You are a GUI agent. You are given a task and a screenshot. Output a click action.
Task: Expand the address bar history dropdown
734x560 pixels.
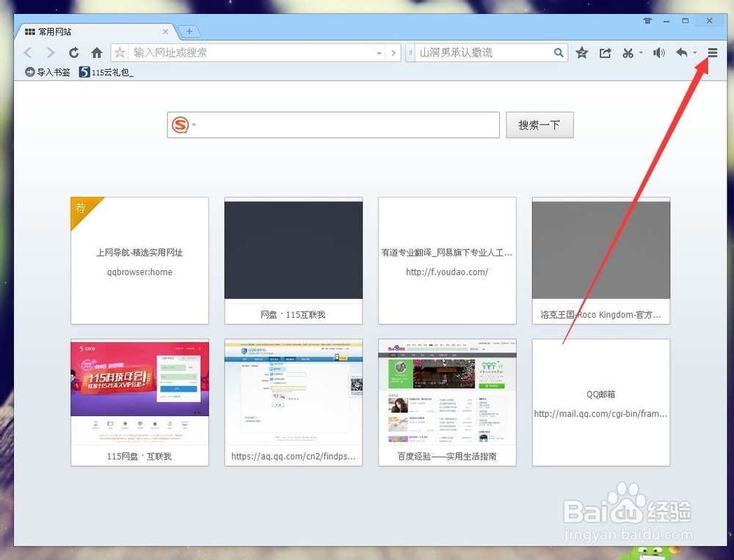(x=379, y=54)
